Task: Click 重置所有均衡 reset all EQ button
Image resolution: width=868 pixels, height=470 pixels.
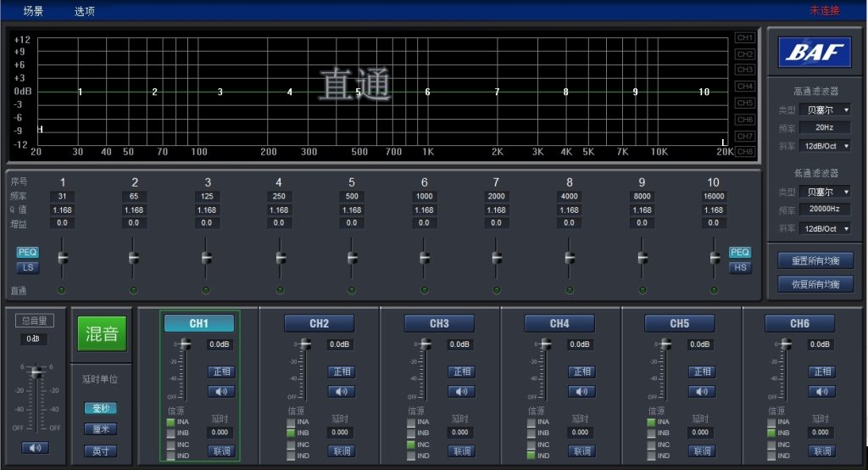Action: (815, 260)
